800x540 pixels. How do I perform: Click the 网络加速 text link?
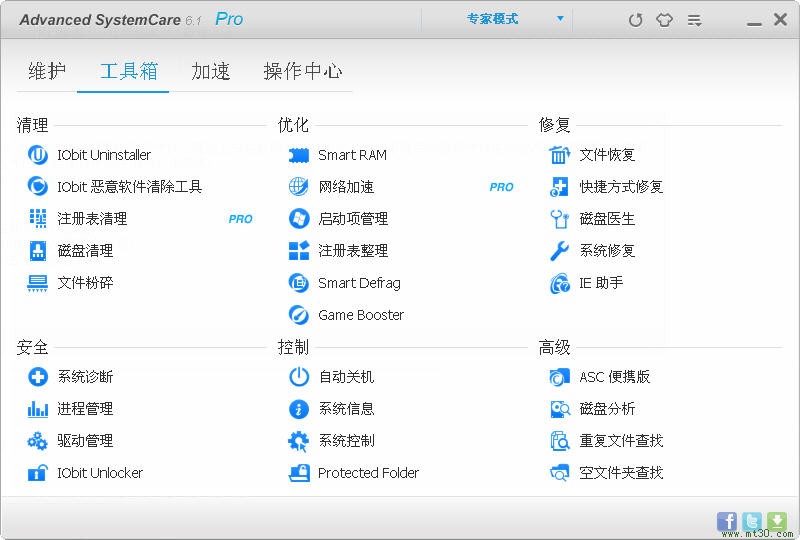pos(346,187)
